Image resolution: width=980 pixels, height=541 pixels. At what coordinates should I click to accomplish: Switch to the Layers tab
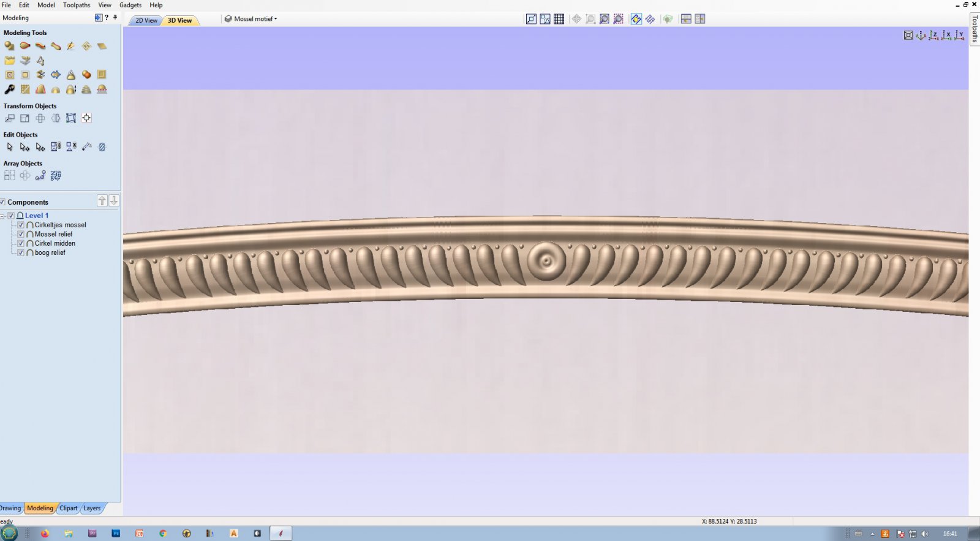point(92,508)
